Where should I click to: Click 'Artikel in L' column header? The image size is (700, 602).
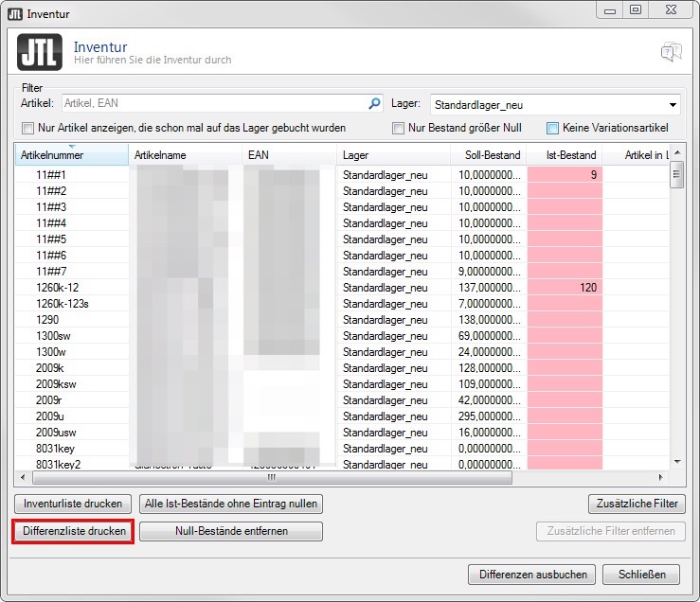tap(637, 155)
